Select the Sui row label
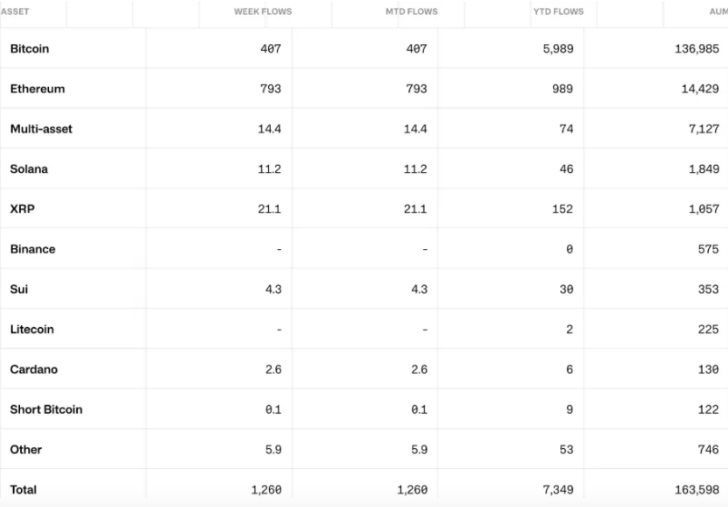This screenshot has width=728, height=507. (19, 289)
